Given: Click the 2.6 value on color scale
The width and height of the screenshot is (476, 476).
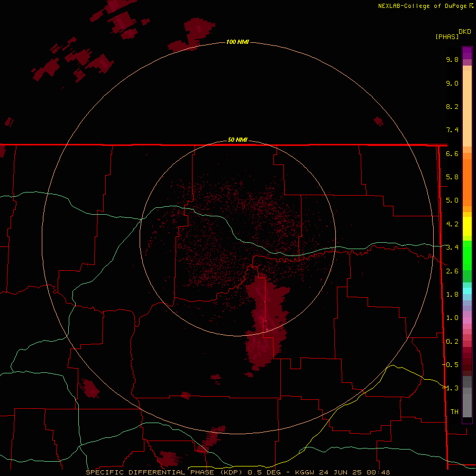Looking at the screenshot, I should pyautogui.click(x=452, y=271).
